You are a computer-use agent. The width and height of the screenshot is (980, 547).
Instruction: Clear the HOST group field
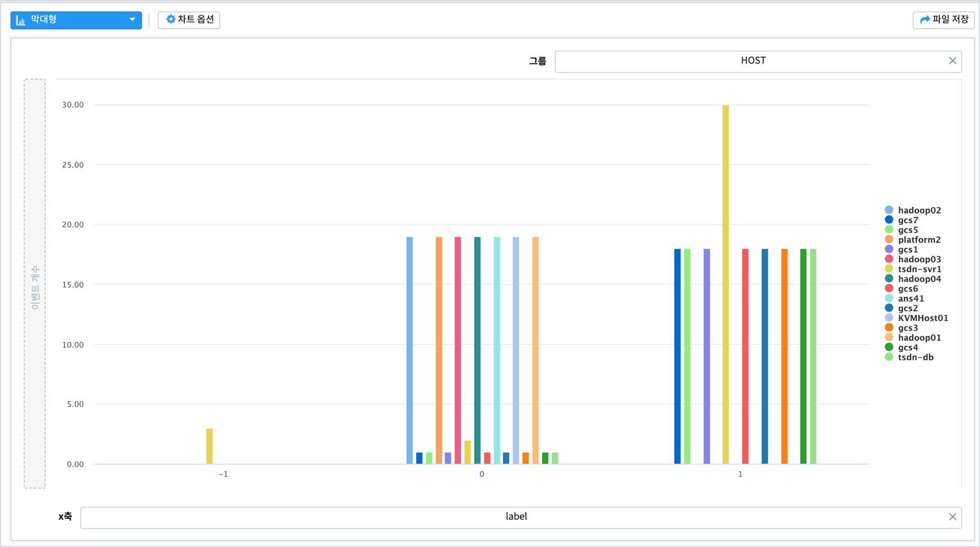[952, 60]
